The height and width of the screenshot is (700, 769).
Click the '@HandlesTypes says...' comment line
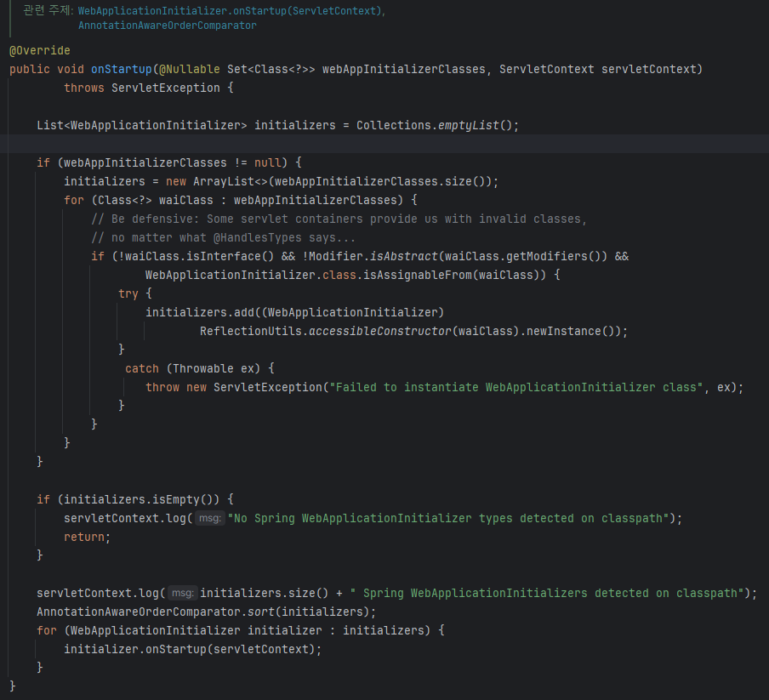click(x=223, y=238)
